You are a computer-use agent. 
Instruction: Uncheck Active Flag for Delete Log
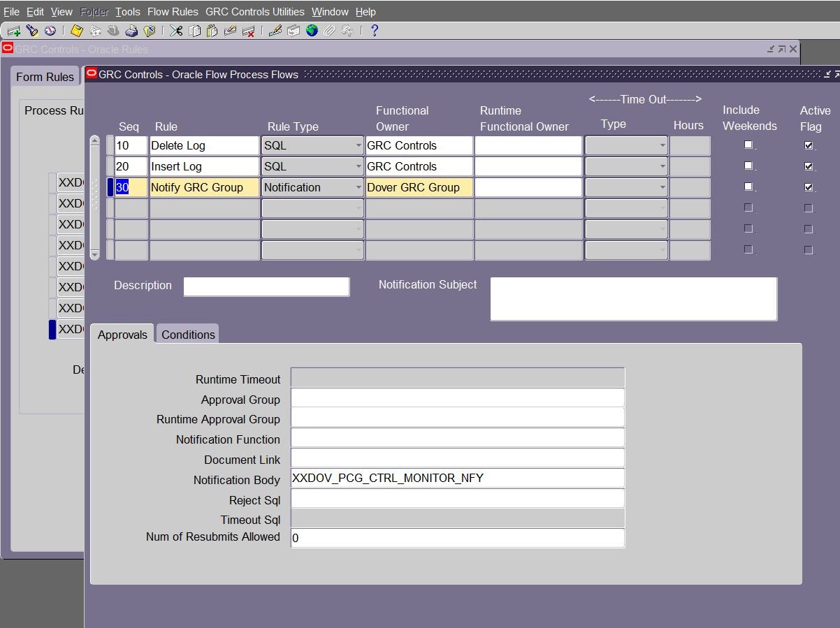(809, 145)
